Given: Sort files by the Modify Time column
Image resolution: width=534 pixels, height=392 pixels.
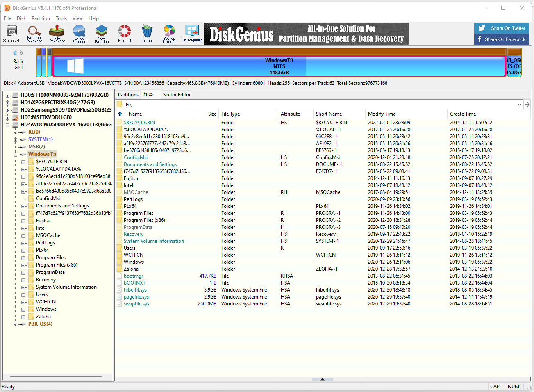Looking at the screenshot, I should pyautogui.click(x=382, y=114).
